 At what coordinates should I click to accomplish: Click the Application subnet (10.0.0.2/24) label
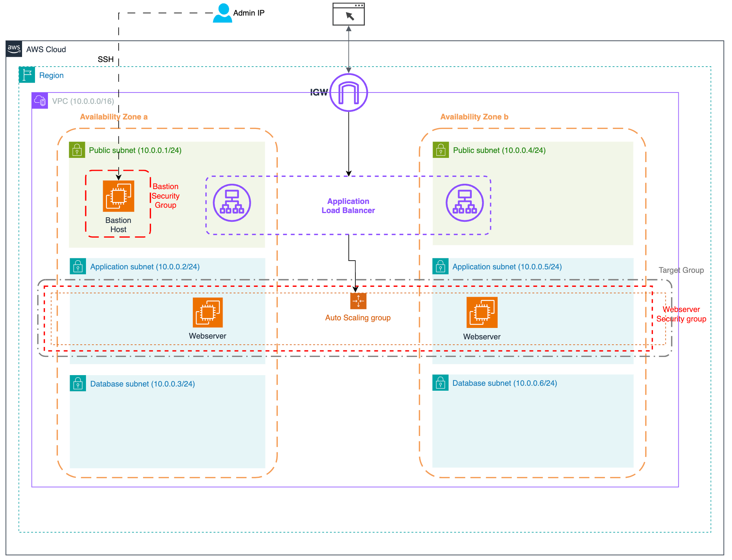145,267
